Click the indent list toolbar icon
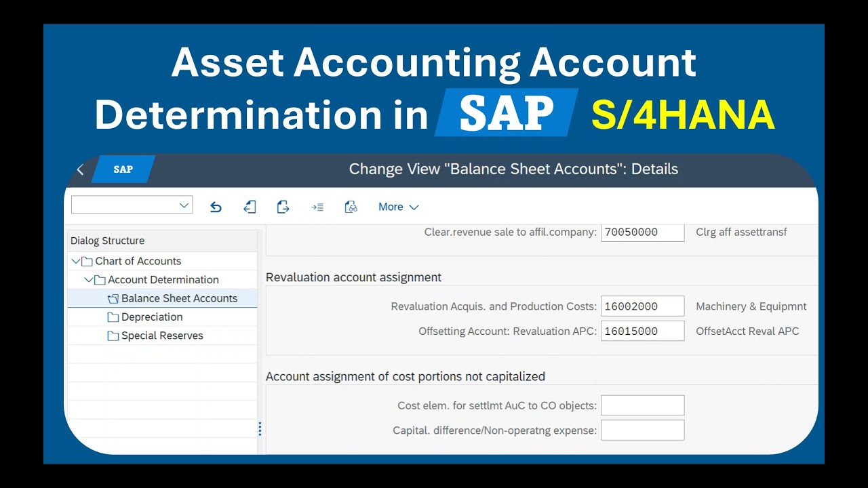The image size is (868, 488). click(x=317, y=207)
